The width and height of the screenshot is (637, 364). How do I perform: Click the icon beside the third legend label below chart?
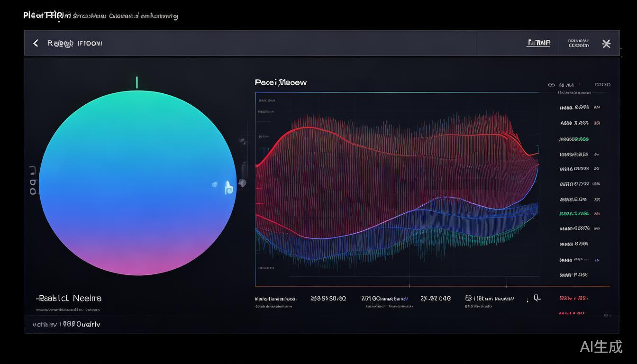point(468,298)
